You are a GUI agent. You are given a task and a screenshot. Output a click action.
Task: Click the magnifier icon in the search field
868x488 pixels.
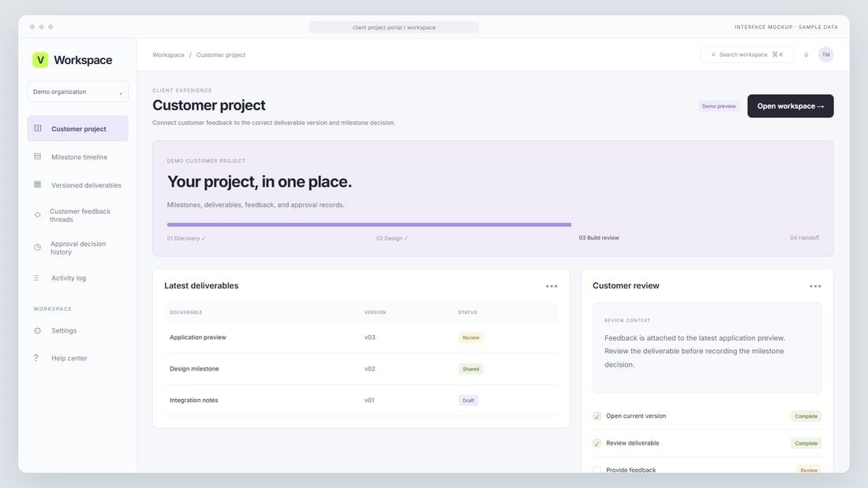[713, 54]
